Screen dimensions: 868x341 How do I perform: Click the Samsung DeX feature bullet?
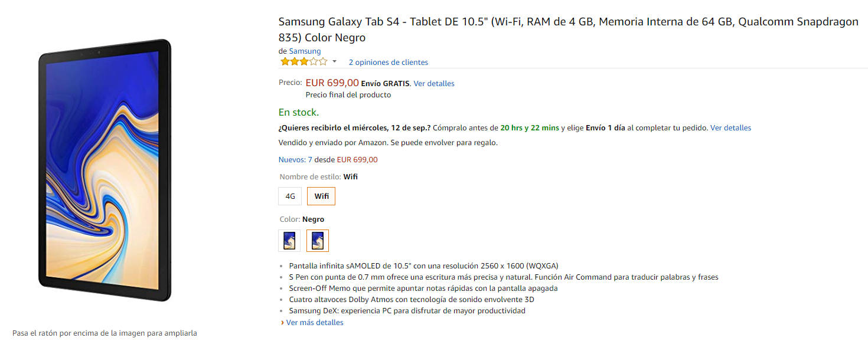pos(407,311)
